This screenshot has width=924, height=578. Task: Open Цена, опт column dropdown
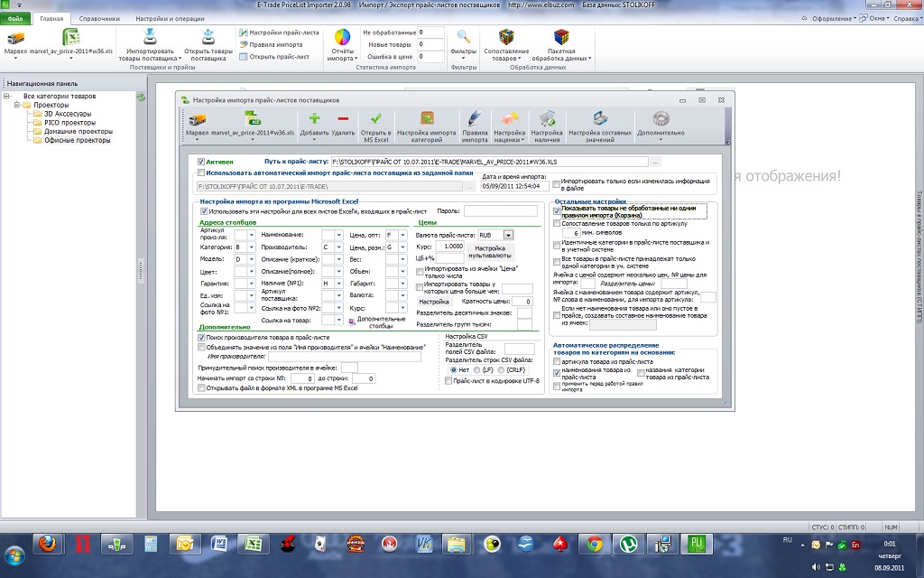402,235
